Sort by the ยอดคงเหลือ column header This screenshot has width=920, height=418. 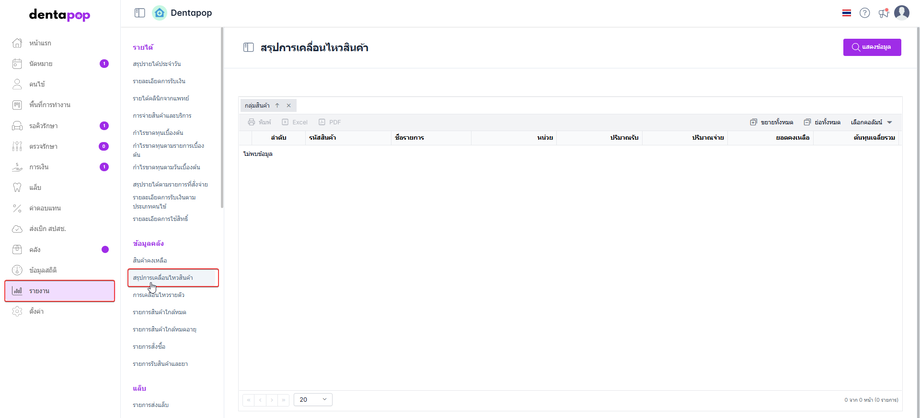pos(770,138)
